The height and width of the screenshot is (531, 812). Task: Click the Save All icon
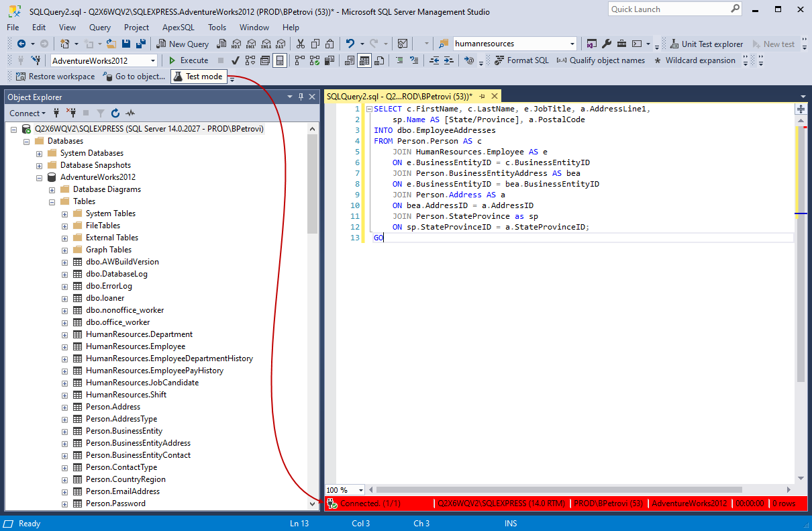[141, 44]
